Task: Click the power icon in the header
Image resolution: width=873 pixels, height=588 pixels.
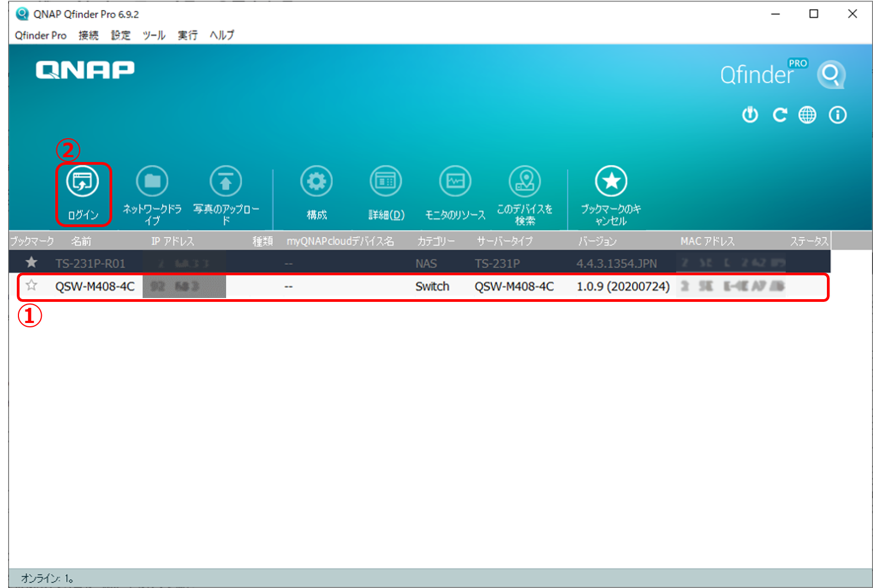Action: 750,115
